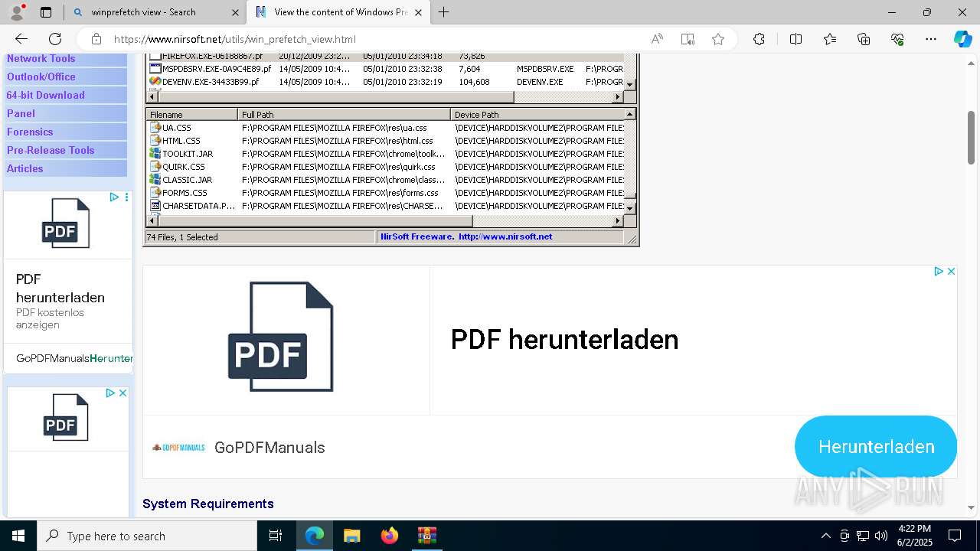Open Settings and more ellipsis menu

931,39
